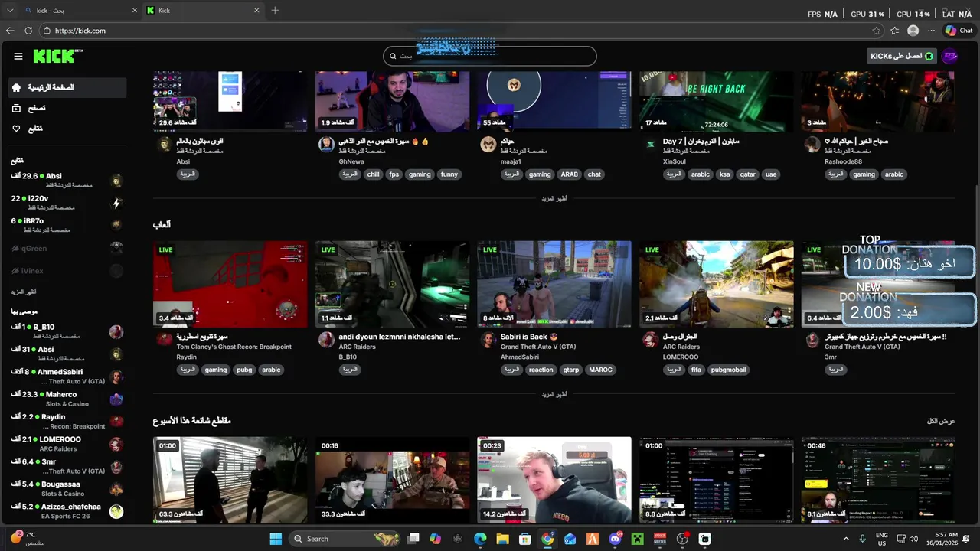
Task: Show hidden system tray icons
Action: pos(846,539)
